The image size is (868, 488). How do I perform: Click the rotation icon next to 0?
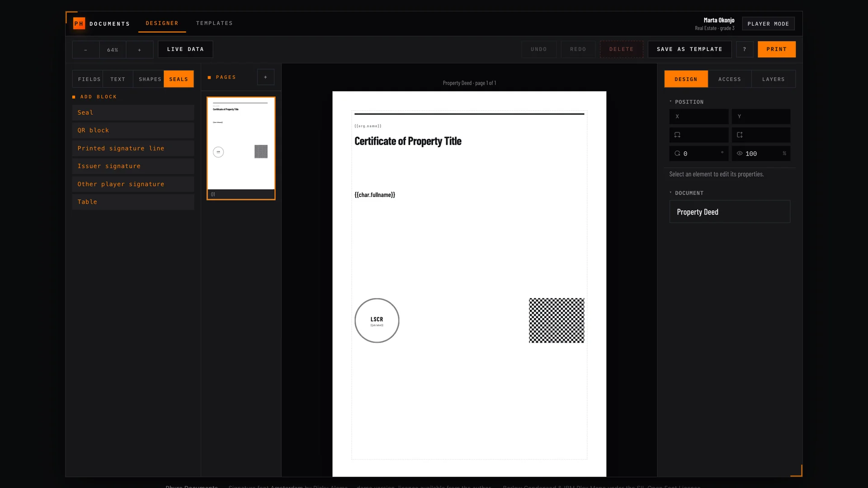(x=677, y=154)
